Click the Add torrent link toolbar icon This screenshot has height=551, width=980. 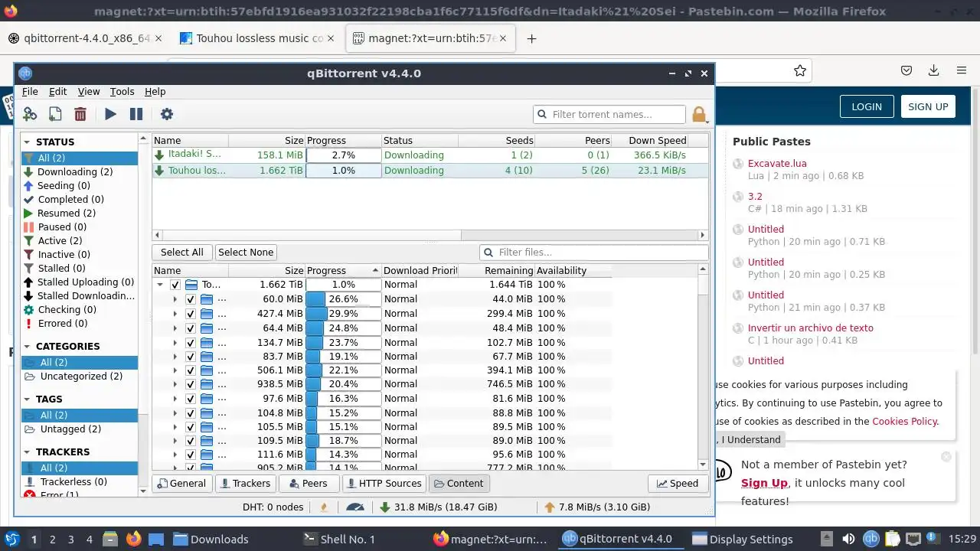pos(30,114)
